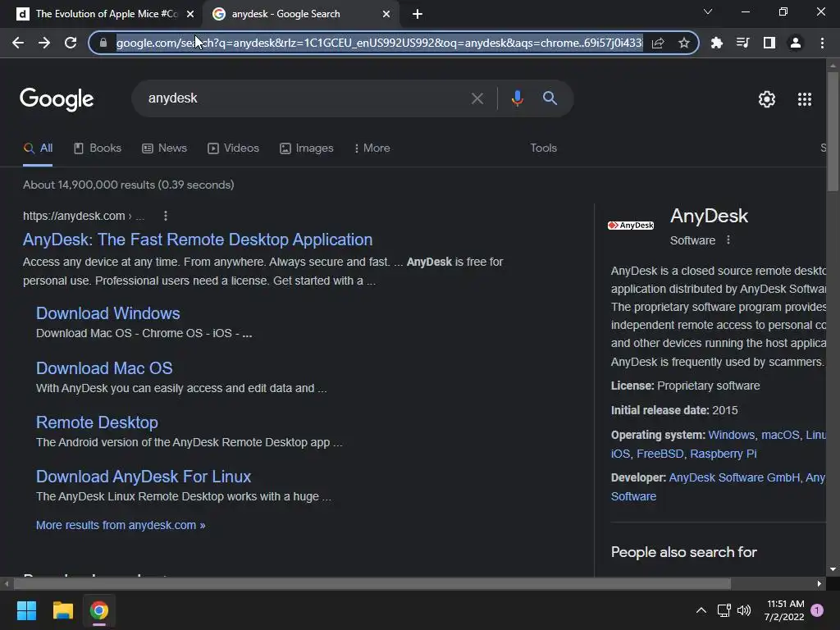Expand the More search categories
Screen dimensions: 840x630
(372, 148)
